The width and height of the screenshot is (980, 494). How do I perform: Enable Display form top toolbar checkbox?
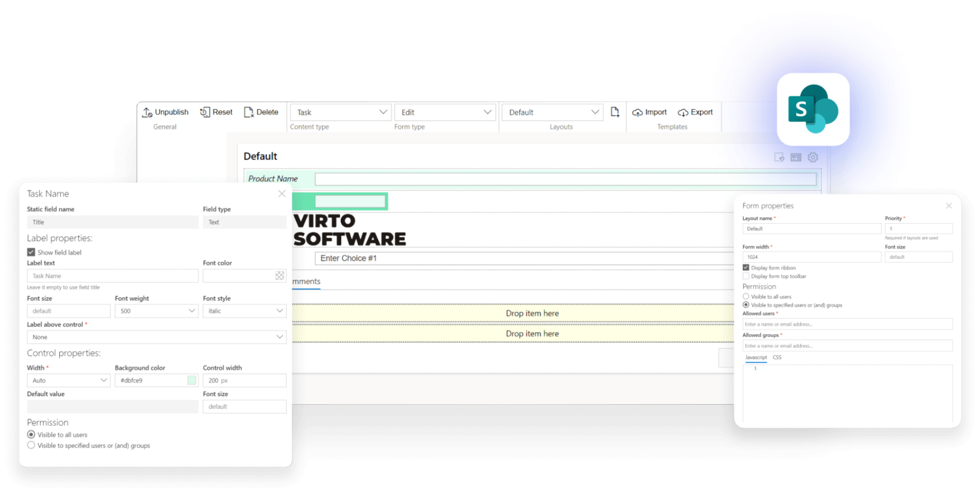click(x=746, y=276)
